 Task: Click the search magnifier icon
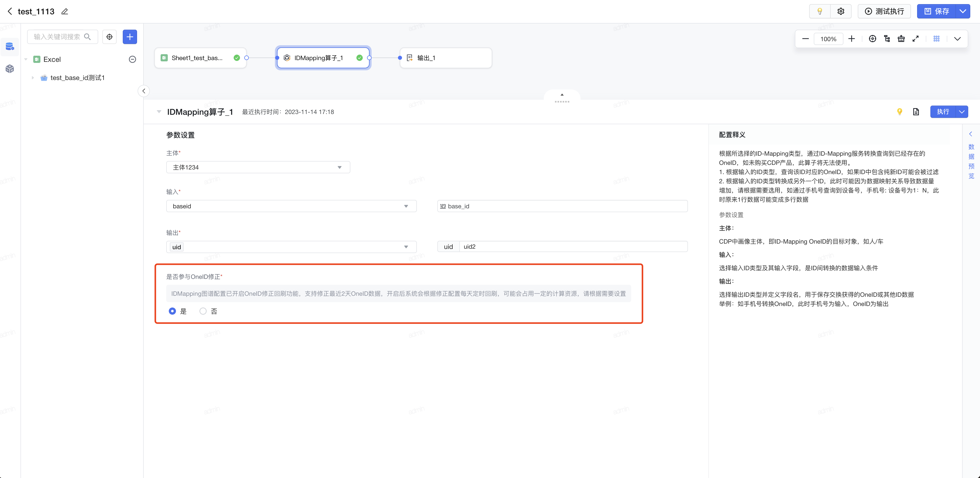(x=87, y=37)
